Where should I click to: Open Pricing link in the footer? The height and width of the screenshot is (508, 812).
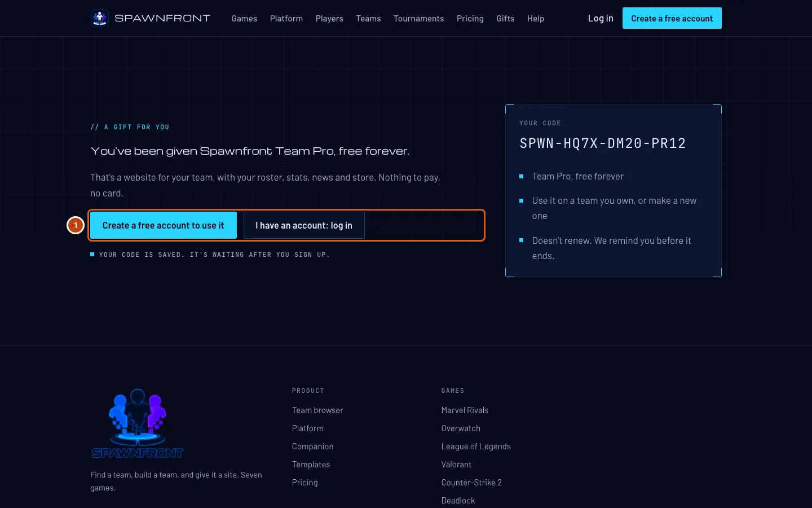305,483
